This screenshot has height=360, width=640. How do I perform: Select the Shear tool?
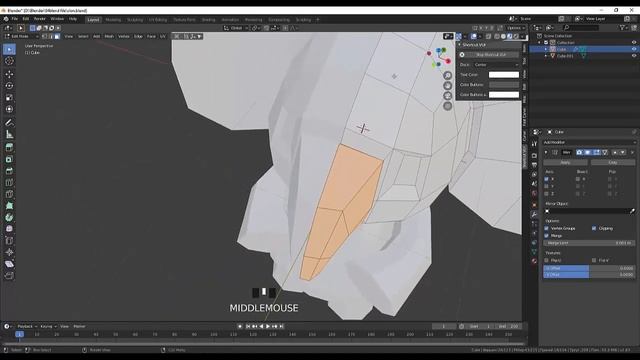pos(9,264)
